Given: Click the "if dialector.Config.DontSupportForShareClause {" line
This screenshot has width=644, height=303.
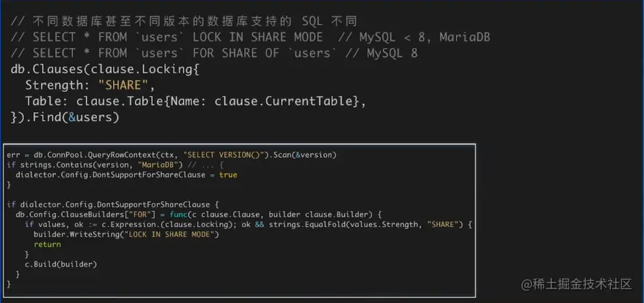Looking at the screenshot, I should (112, 204).
